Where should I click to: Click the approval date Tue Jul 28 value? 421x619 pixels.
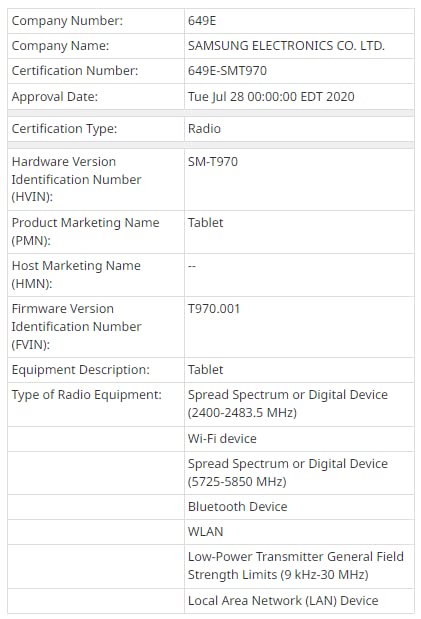(271, 97)
